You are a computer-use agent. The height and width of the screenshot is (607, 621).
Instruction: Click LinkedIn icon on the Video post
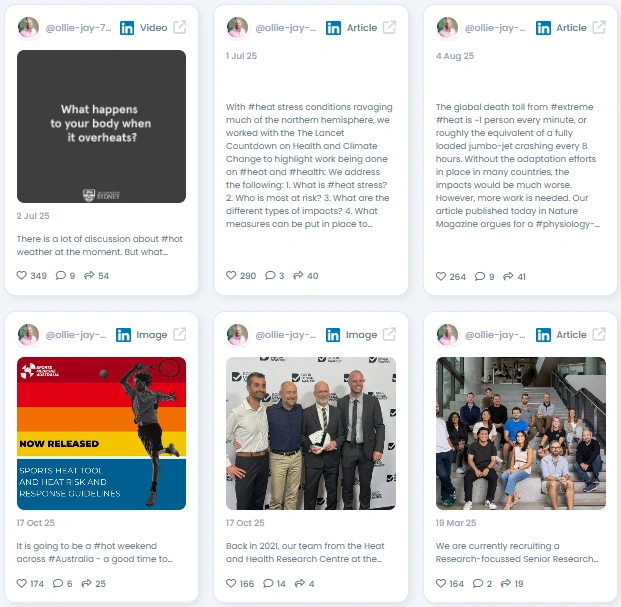coord(127,28)
